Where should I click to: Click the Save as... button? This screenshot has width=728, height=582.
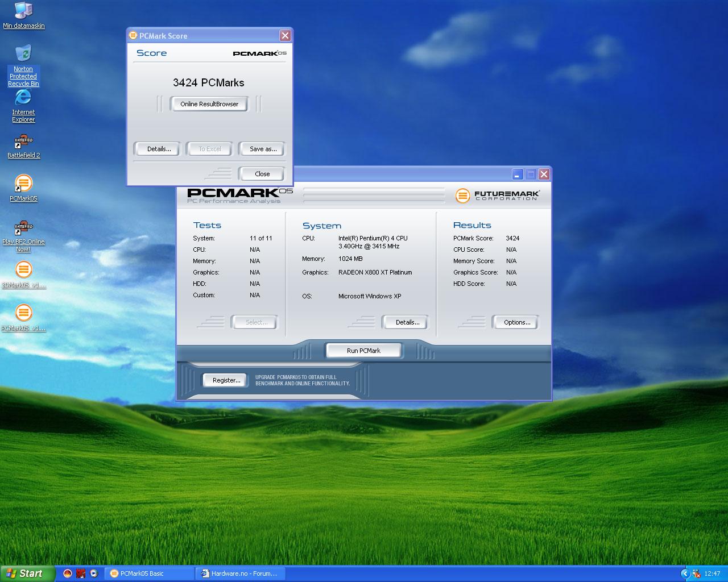263,149
